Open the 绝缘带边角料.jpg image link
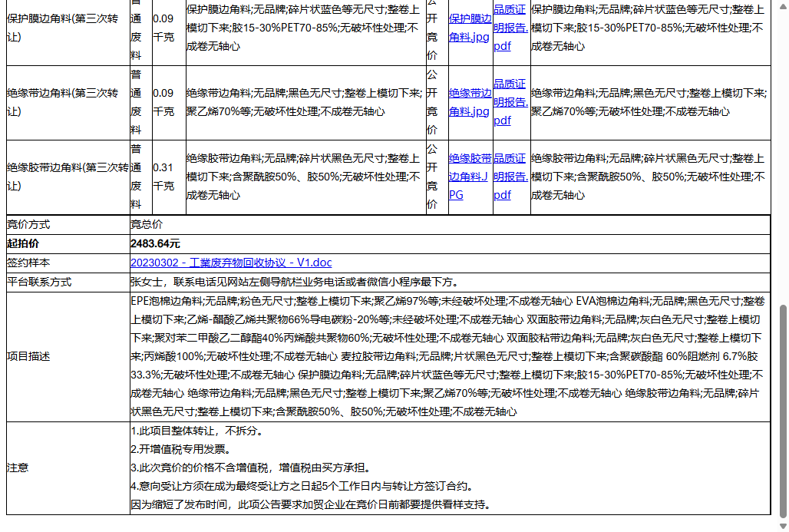The width and height of the screenshot is (789, 532). 470,102
